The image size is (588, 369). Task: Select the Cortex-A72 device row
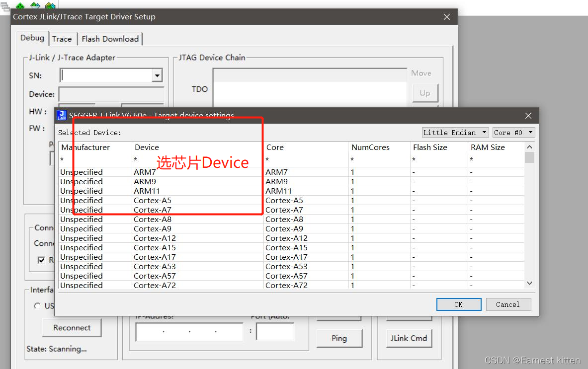pyautogui.click(x=291, y=285)
